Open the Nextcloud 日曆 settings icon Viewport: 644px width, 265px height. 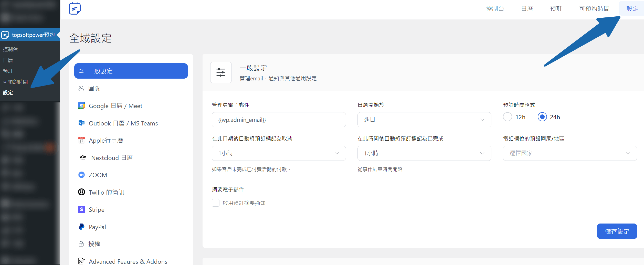pos(82,157)
